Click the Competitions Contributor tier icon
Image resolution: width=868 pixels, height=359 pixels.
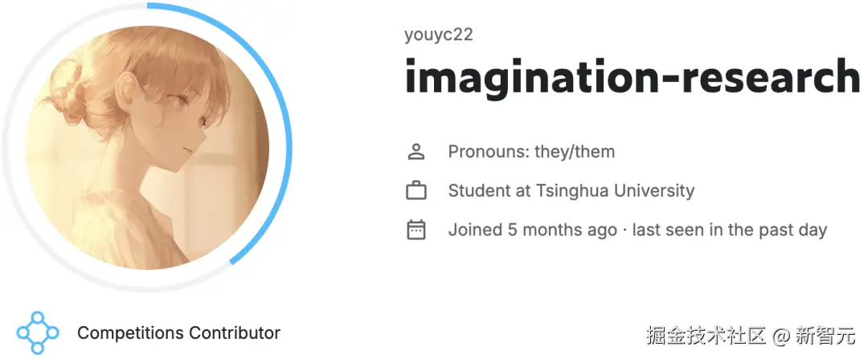tap(38, 332)
